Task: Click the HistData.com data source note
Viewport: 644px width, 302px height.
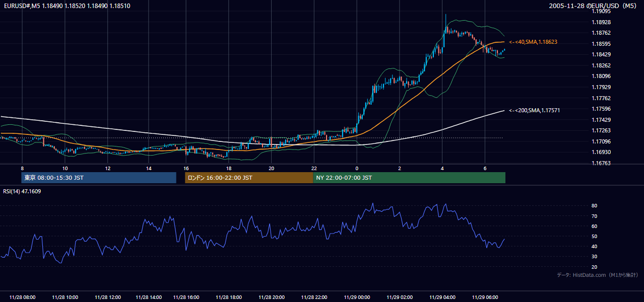Action: (x=598, y=275)
